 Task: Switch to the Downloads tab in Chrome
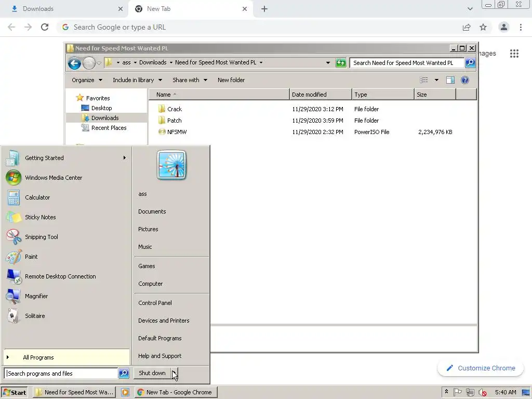[x=64, y=9]
